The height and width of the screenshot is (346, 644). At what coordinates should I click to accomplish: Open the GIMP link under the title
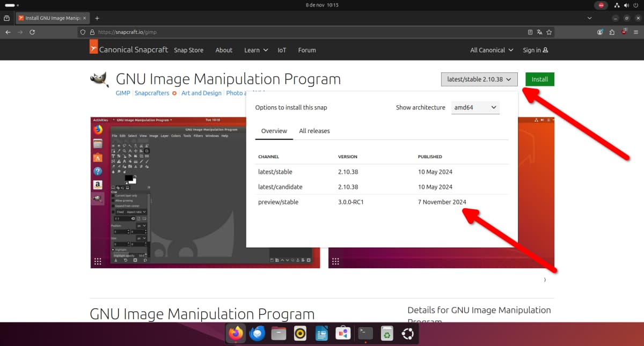click(x=123, y=93)
